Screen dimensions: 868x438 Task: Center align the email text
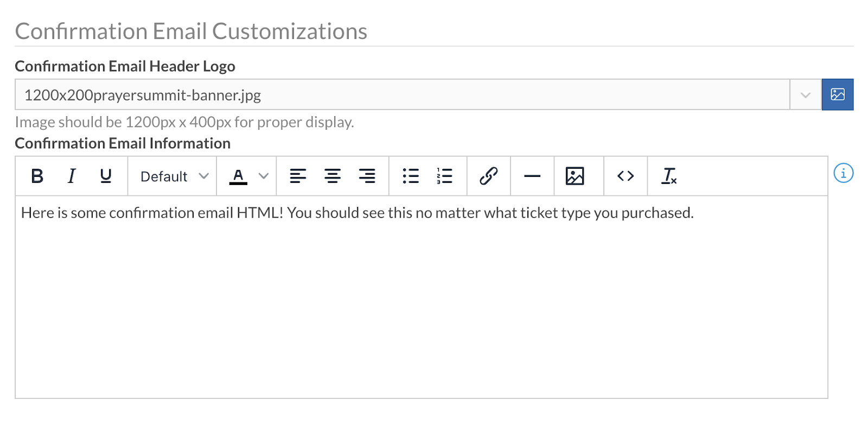click(x=333, y=176)
